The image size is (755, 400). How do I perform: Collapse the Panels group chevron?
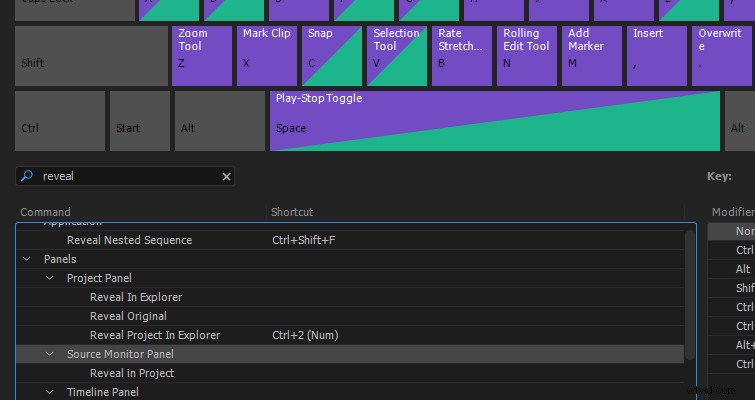(x=26, y=259)
